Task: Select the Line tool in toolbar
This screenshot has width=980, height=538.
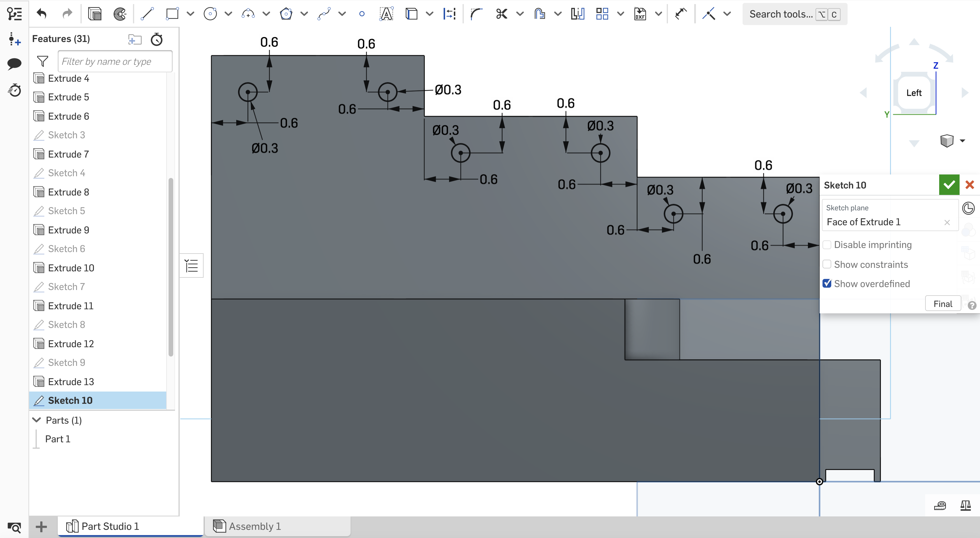Action: pyautogui.click(x=146, y=14)
